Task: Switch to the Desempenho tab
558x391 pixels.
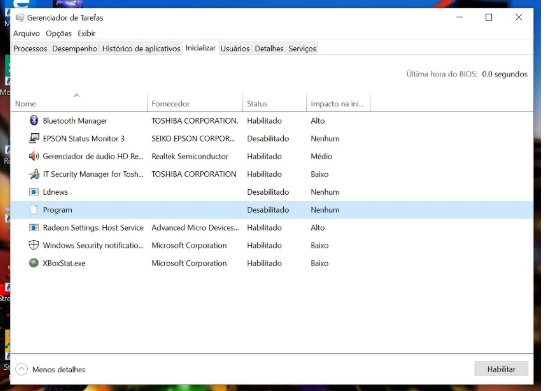Action: click(x=75, y=48)
